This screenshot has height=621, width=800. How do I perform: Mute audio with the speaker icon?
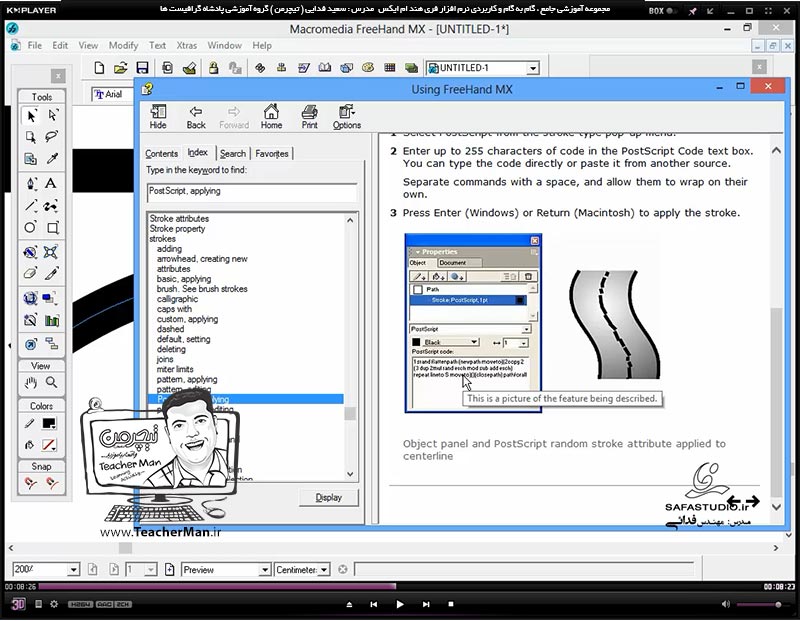coord(726,604)
